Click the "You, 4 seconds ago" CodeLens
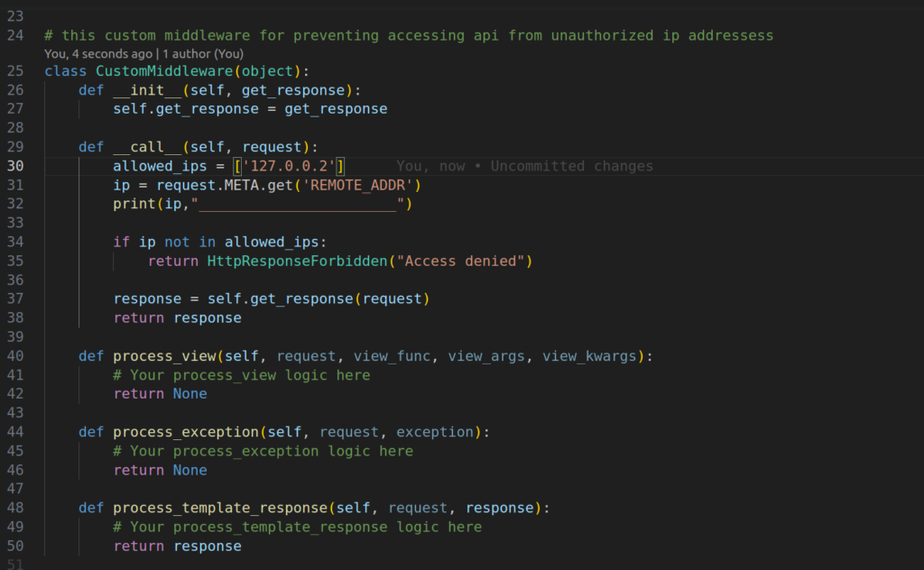 pos(97,54)
